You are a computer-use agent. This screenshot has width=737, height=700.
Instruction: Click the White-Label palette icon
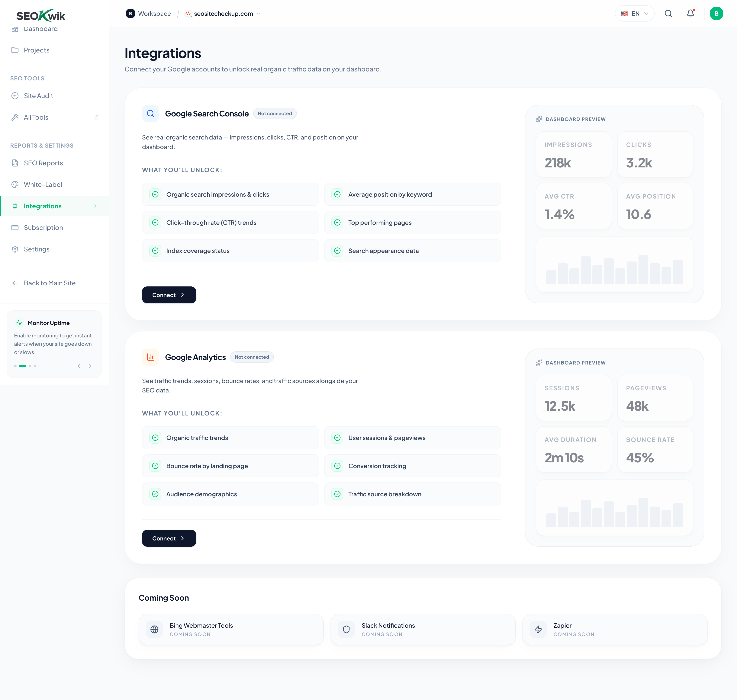[15, 184]
